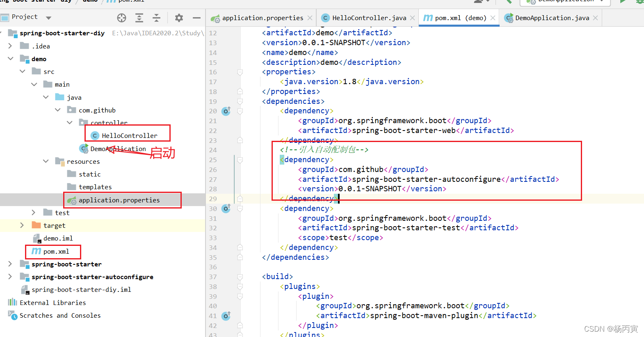
Task: Expand the test folder
Action: (34, 213)
